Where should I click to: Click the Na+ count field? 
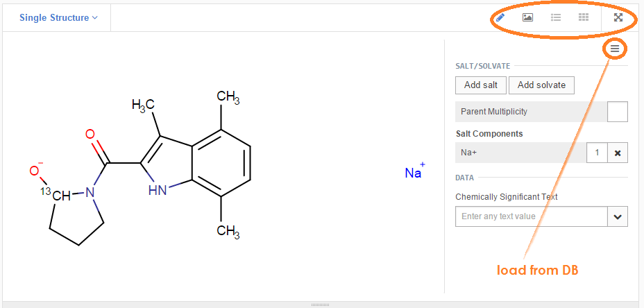596,153
